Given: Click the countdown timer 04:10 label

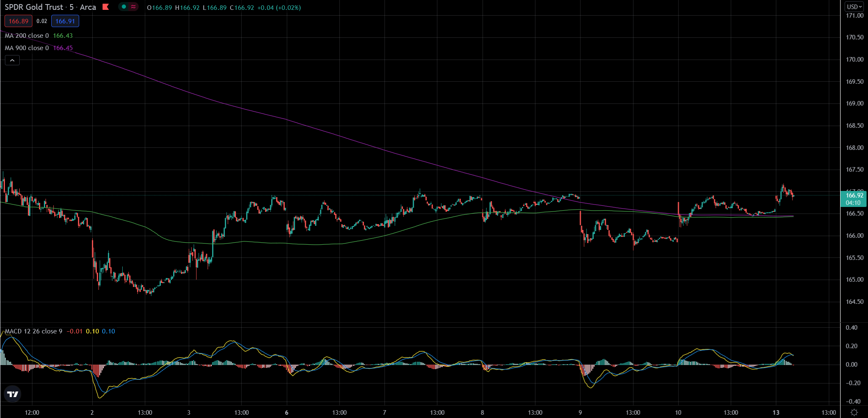Looking at the screenshot, I should pyautogui.click(x=853, y=203).
